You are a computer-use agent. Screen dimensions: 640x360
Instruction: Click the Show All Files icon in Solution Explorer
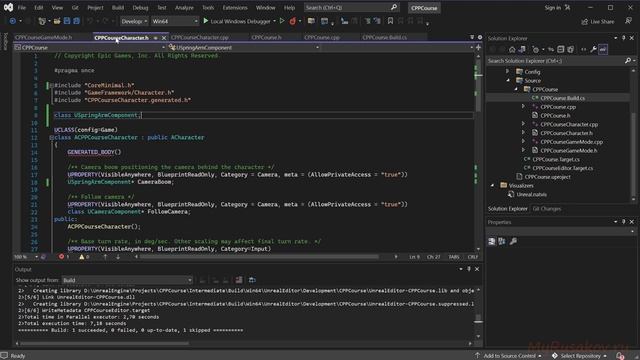click(x=571, y=49)
